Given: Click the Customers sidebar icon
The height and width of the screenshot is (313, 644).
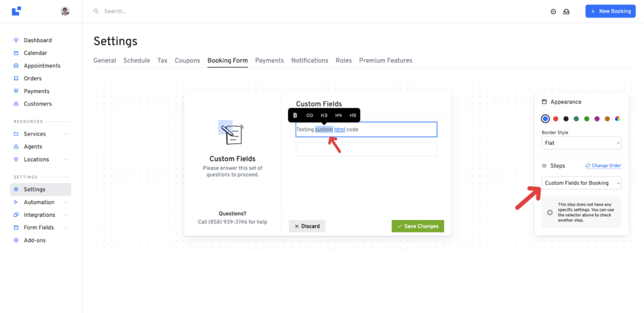Looking at the screenshot, I should [x=16, y=104].
